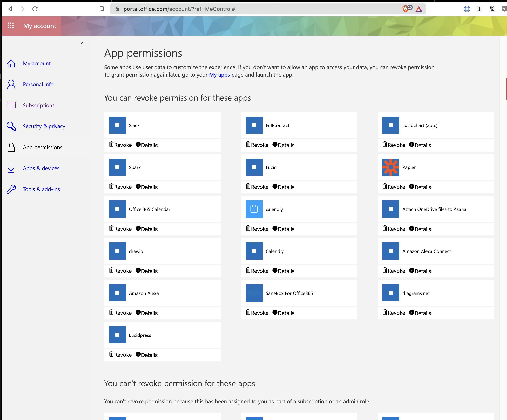Click the SaneBox For Office365 app icon
507x420 pixels.
254,293
